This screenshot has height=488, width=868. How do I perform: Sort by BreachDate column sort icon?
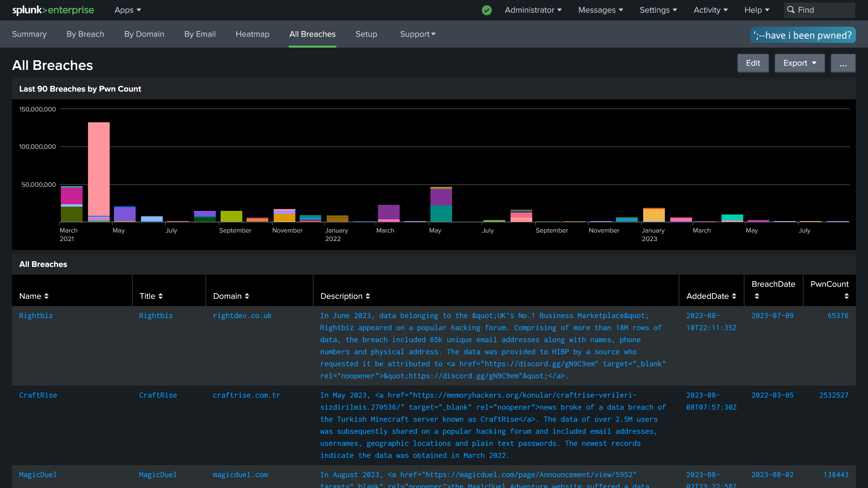click(x=757, y=296)
